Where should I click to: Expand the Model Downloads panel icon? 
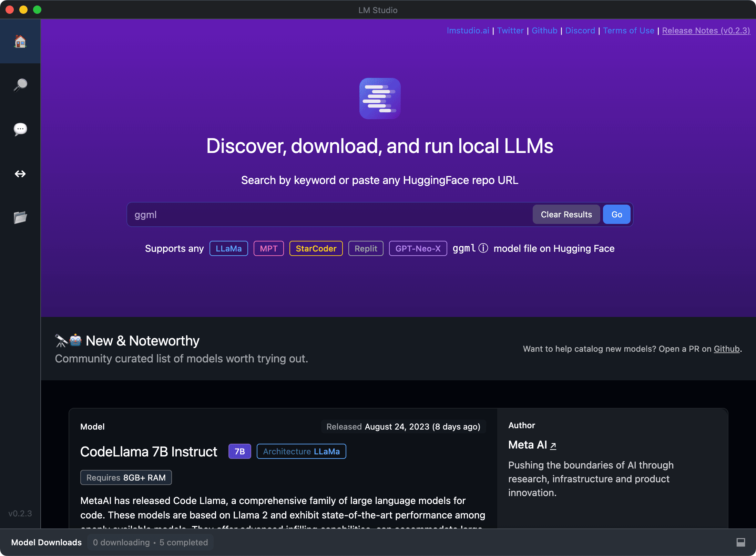(741, 542)
